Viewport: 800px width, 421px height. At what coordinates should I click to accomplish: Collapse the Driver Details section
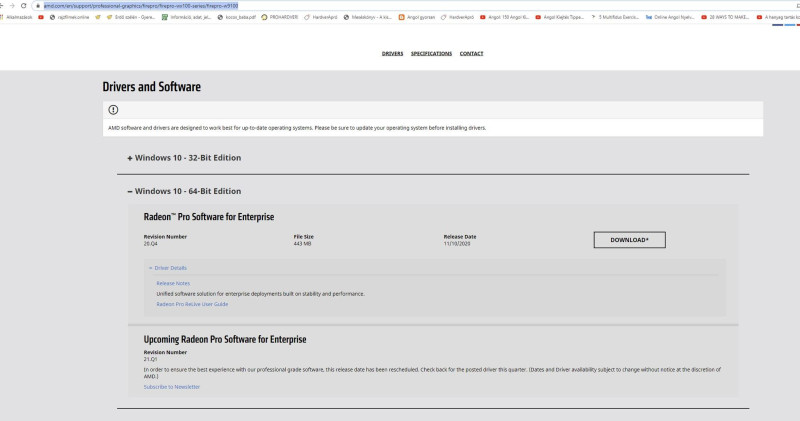(x=168, y=268)
